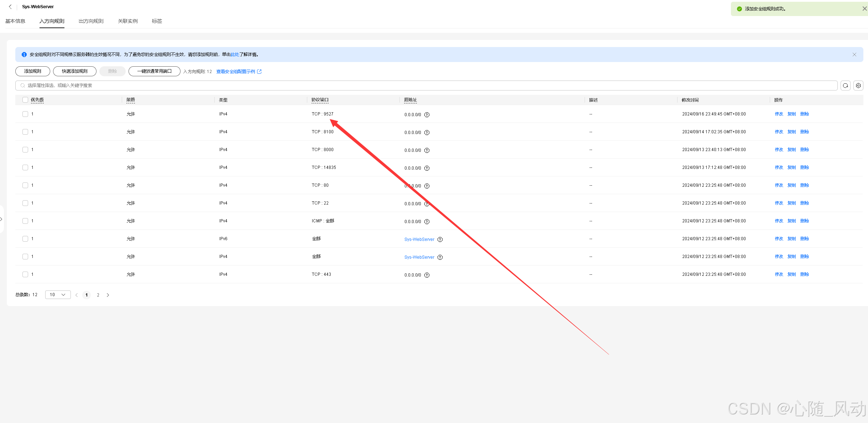
Task: Expand the collapsed left sidebar arrow
Action: tap(1, 219)
